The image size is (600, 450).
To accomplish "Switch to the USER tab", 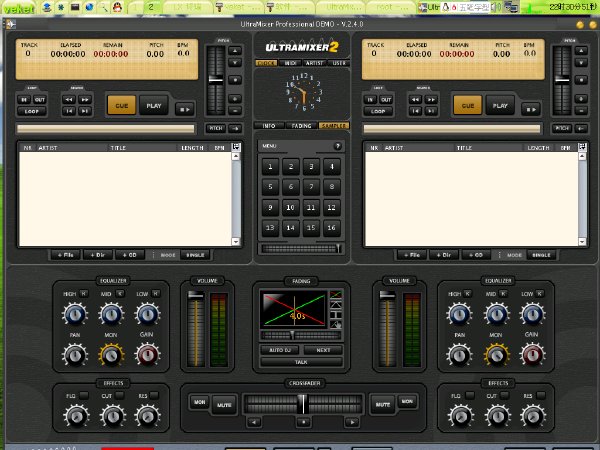I will pyautogui.click(x=339, y=63).
